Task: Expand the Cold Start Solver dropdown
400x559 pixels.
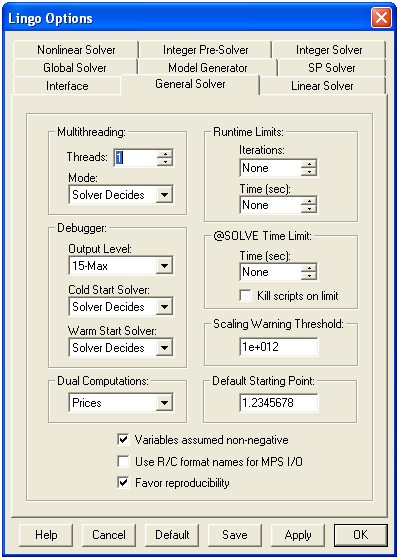Action: click(164, 307)
